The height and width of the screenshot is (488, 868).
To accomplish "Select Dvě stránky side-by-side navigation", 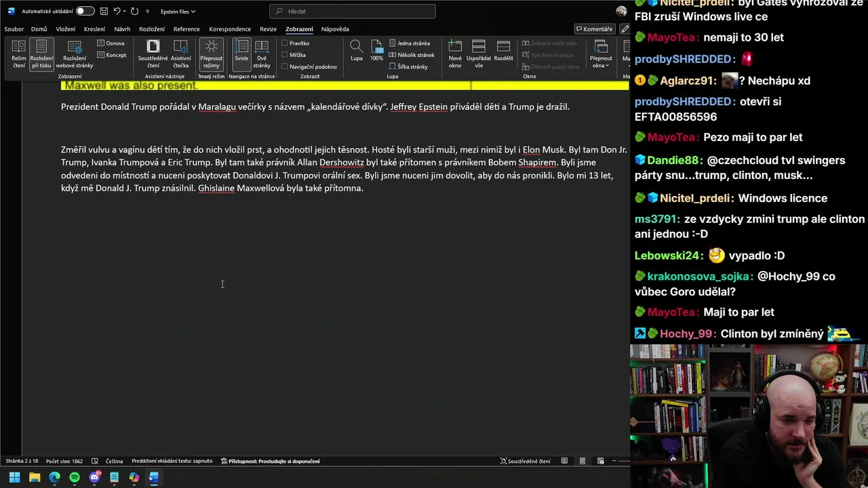I will tap(262, 54).
